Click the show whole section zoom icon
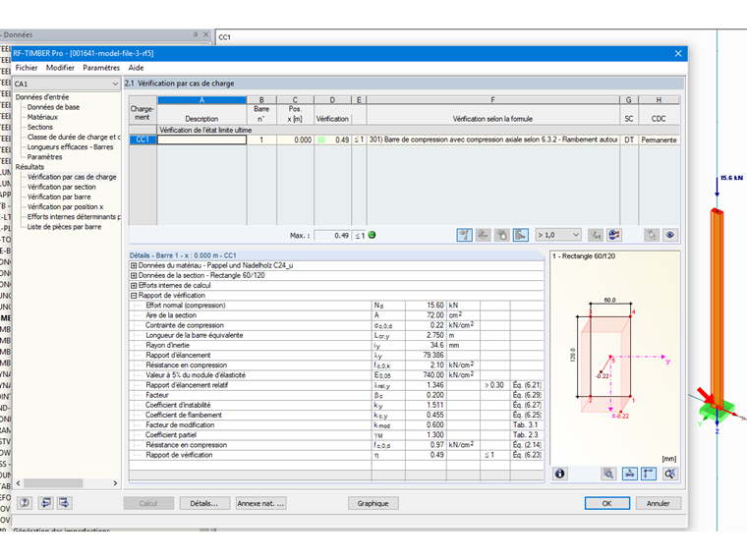 (x=669, y=474)
